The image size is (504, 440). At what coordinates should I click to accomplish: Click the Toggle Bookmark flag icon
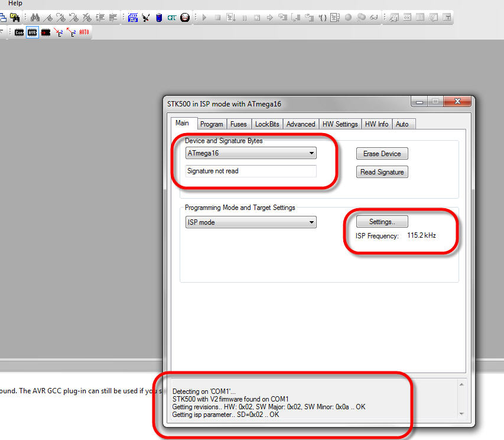(x=48, y=17)
